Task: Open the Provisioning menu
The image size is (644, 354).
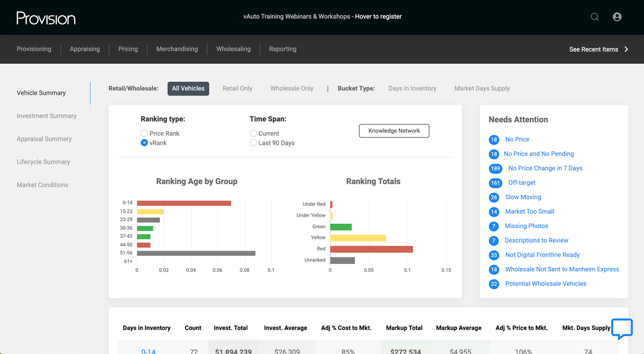Action: click(x=34, y=49)
